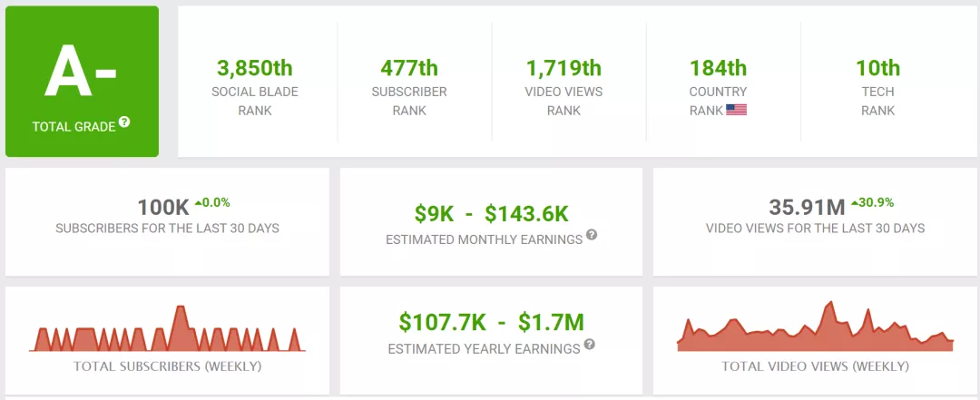This screenshot has width=980, height=400.
Task: Select the 477th subscriber rank value
Action: [409, 67]
